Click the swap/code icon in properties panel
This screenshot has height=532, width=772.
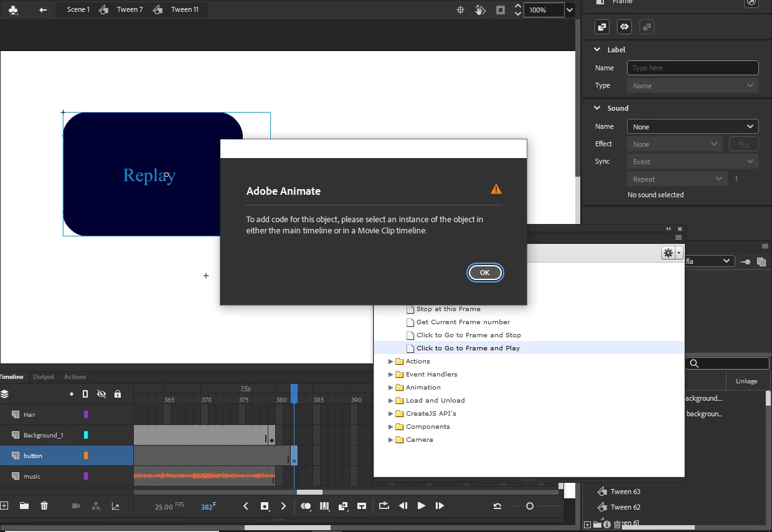(x=624, y=27)
